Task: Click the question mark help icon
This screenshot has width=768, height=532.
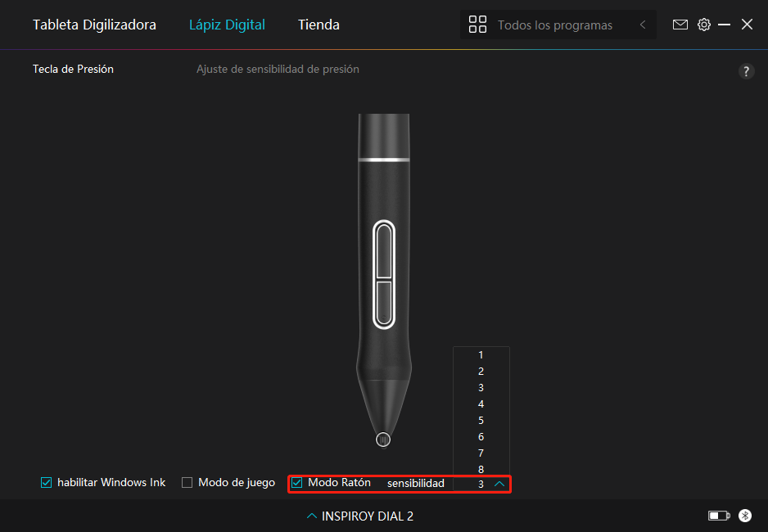Action: tap(746, 71)
